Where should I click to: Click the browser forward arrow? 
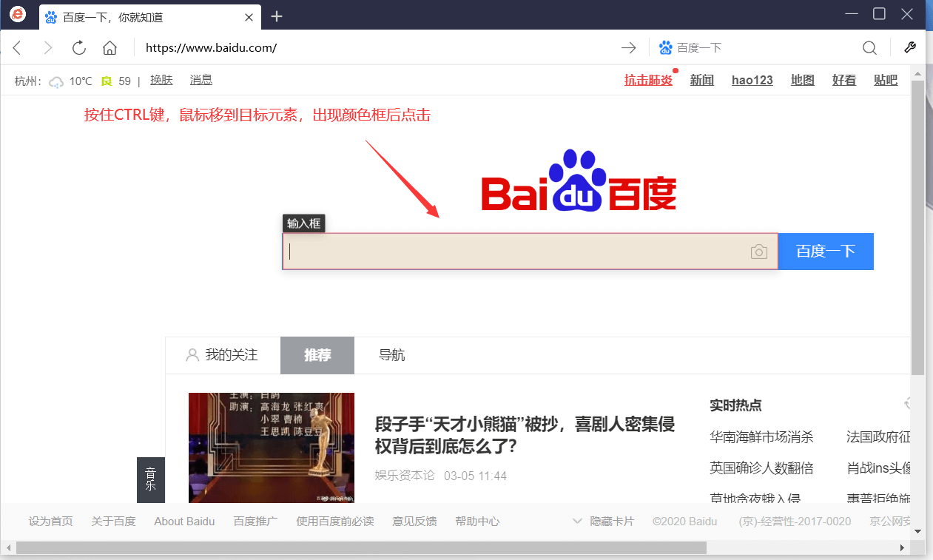coord(48,48)
